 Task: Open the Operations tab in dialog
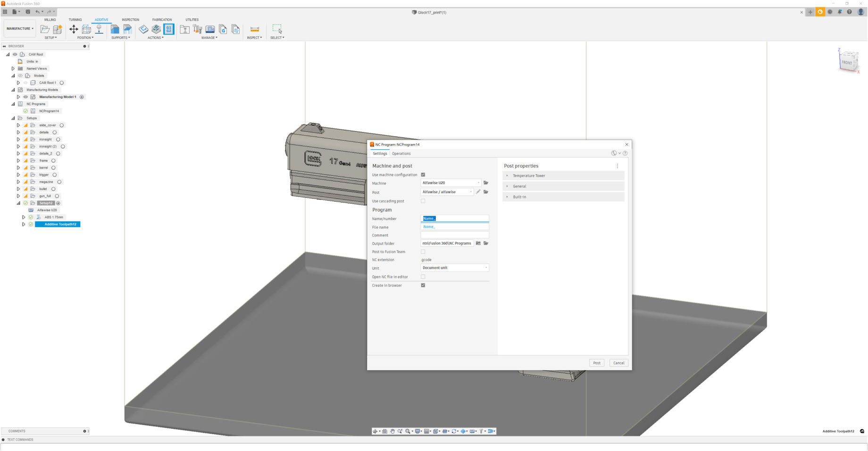point(401,153)
